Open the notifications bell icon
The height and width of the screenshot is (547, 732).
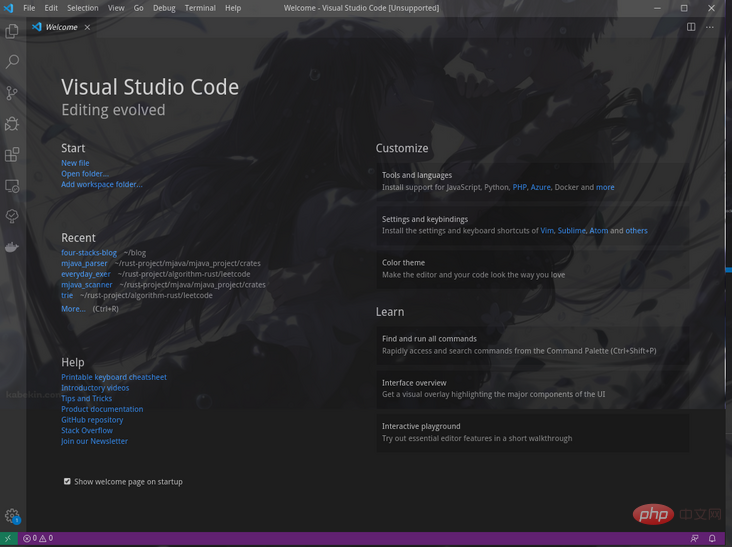click(x=712, y=539)
